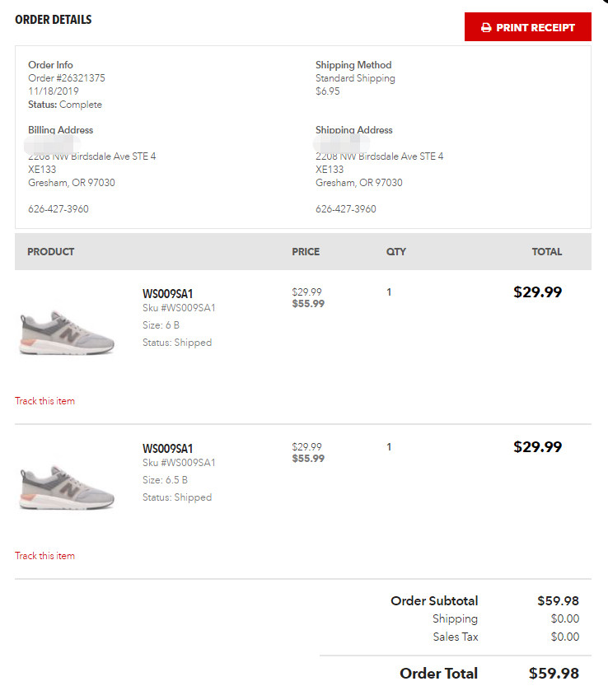Click the Standard Shipping method text
The width and height of the screenshot is (608, 700).
click(x=355, y=78)
